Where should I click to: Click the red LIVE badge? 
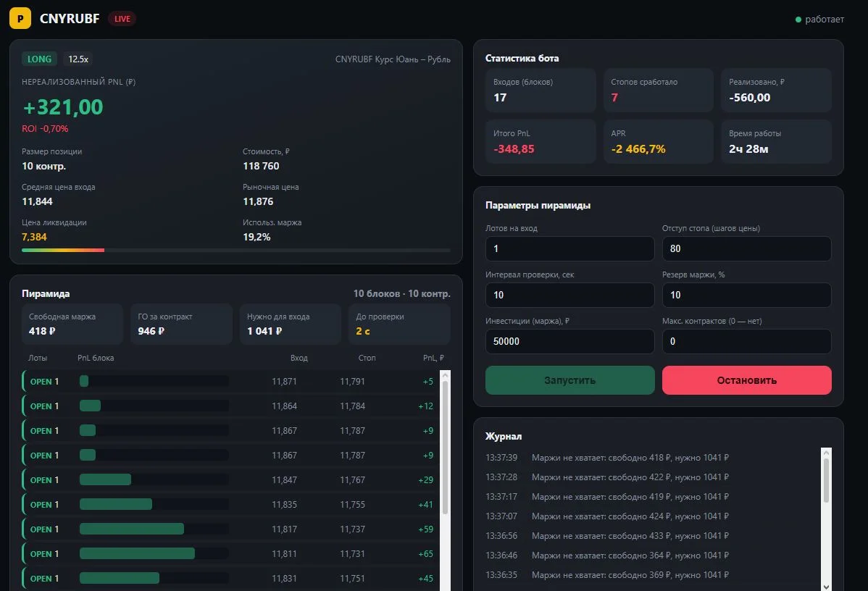122,19
